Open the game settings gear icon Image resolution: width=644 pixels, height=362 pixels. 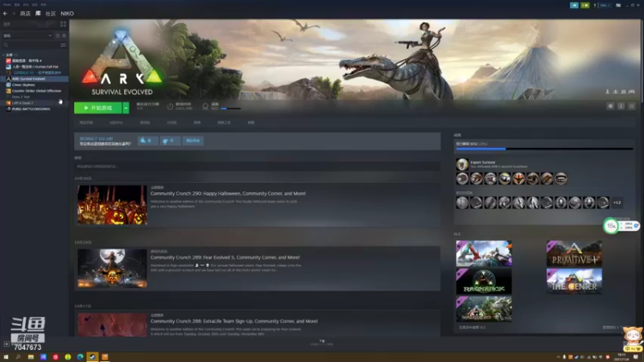610,106
